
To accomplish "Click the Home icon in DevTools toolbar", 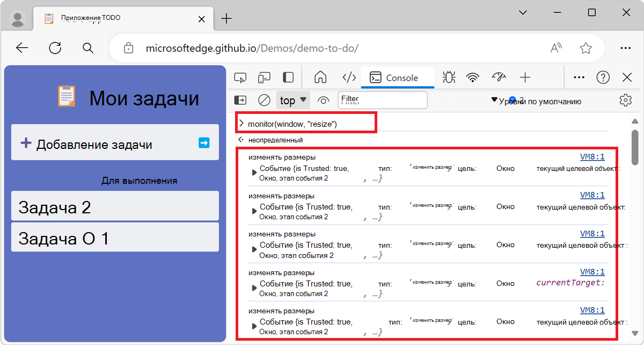I will pyautogui.click(x=320, y=77).
